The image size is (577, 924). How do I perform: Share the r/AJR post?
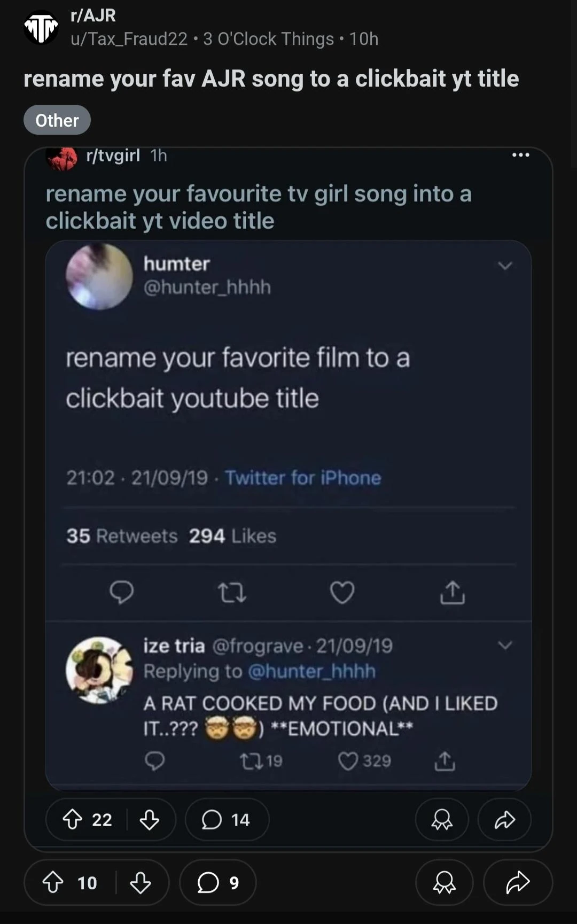click(x=518, y=882)
